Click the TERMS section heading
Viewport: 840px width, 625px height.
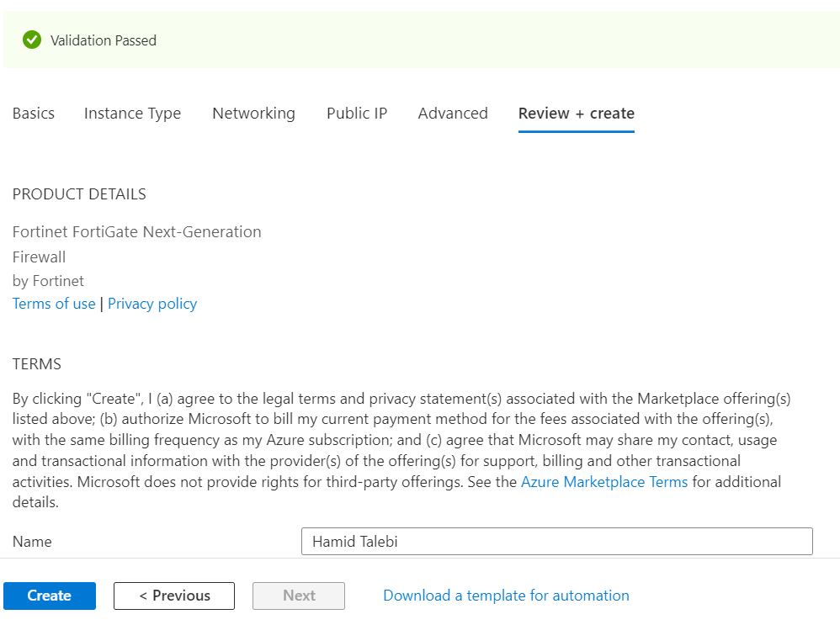(x=37, y=364)
